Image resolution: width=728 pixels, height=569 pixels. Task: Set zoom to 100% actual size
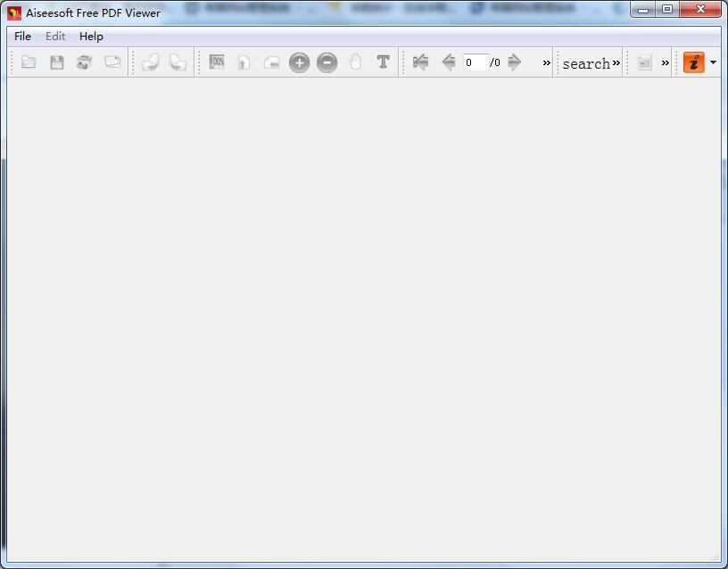point(217,62)
